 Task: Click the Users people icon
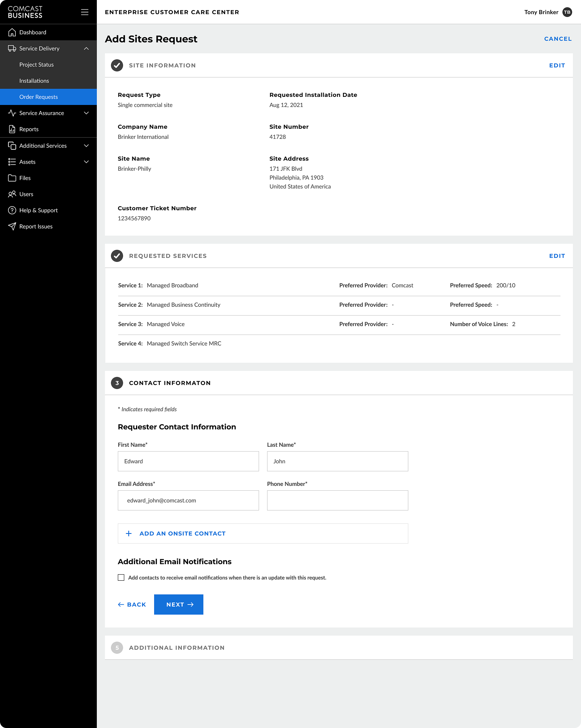tap(12, 194)
